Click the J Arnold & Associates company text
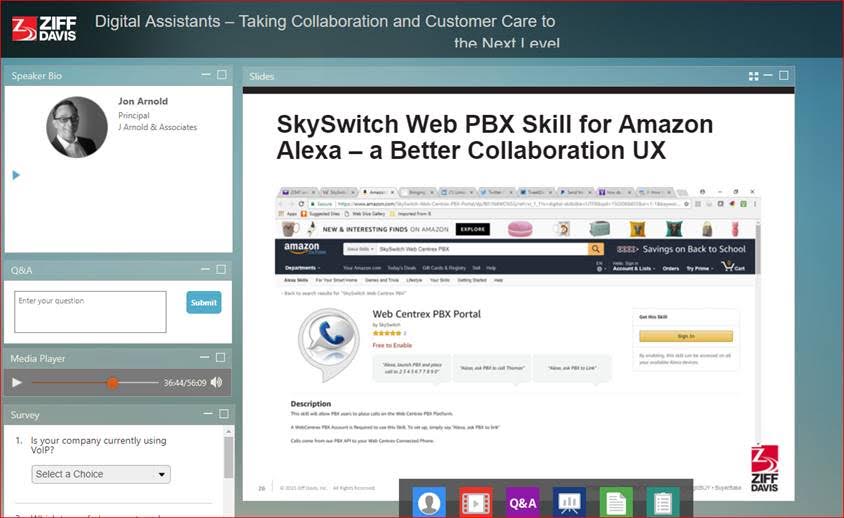This screenshot has width=844, height=518. 158,127
